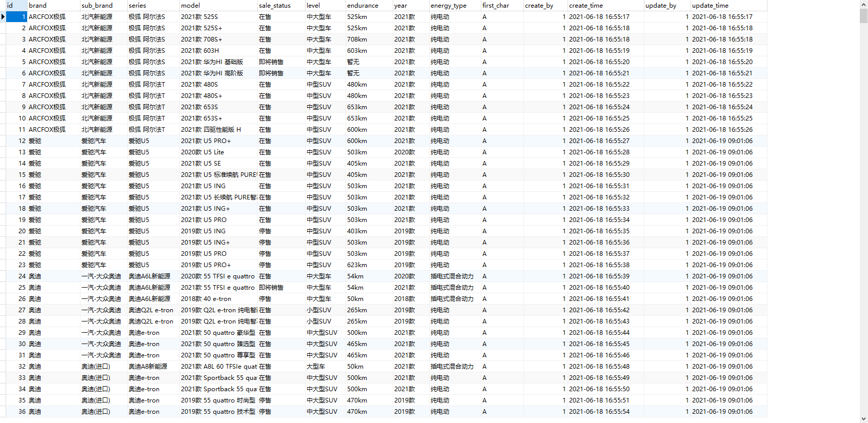Click the 'year' column header
The width and height of the screenshot is (868, 423).
411,6
